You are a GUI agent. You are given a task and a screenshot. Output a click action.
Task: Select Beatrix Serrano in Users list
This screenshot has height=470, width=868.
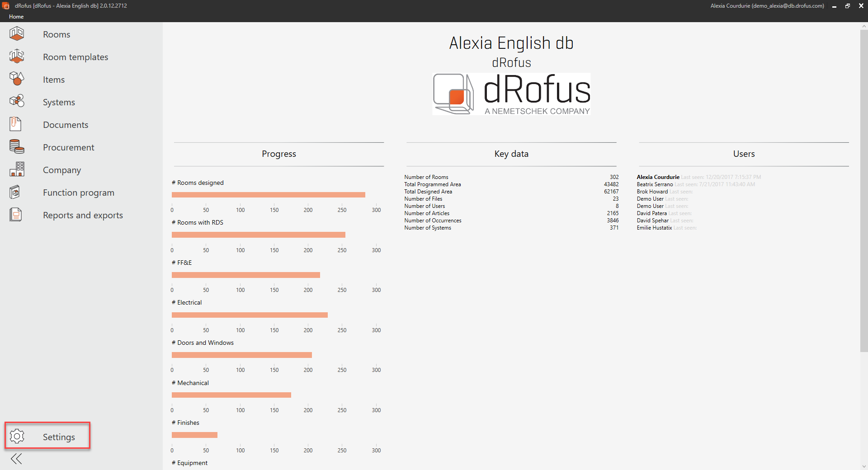(655, 184)
